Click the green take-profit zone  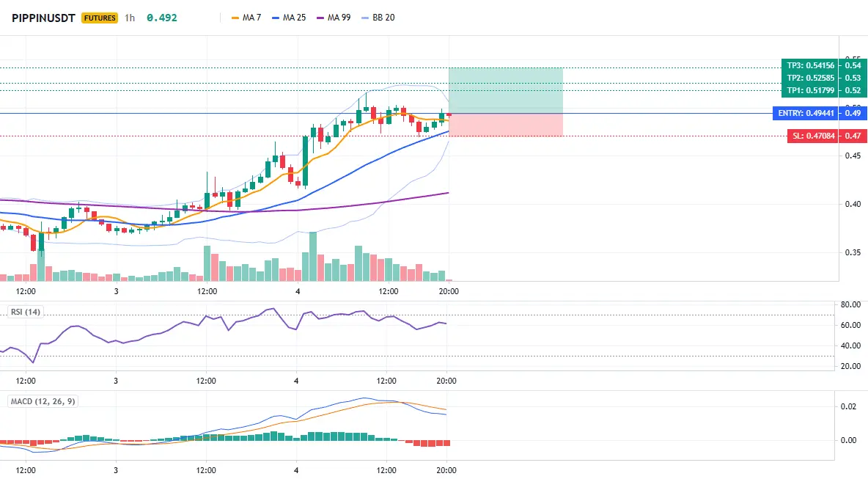505,90
